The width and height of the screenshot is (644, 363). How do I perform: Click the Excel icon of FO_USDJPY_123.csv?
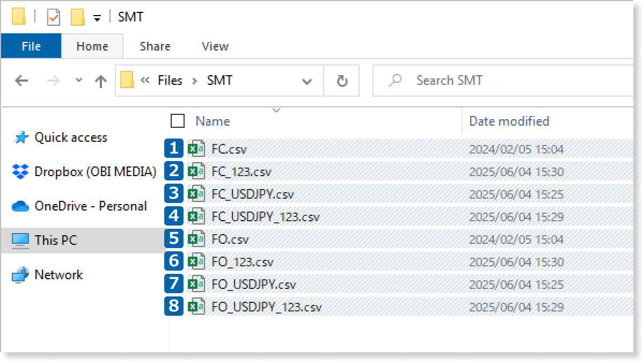[x=196, y=307]
